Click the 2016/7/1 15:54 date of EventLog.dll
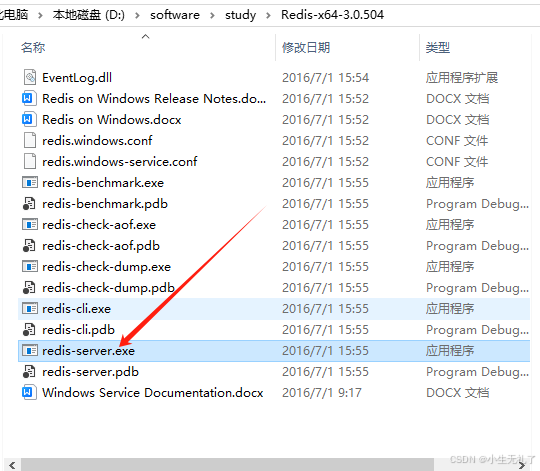The width and height of the screenshot is (540, 471). [325, 78]
